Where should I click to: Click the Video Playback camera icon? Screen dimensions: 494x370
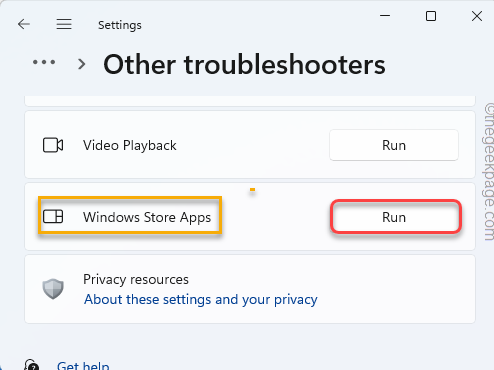[53, 145]
